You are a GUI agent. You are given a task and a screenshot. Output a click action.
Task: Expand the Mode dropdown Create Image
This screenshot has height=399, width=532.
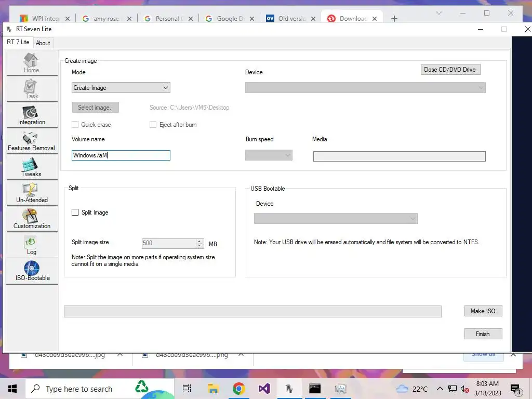[121, 87]
